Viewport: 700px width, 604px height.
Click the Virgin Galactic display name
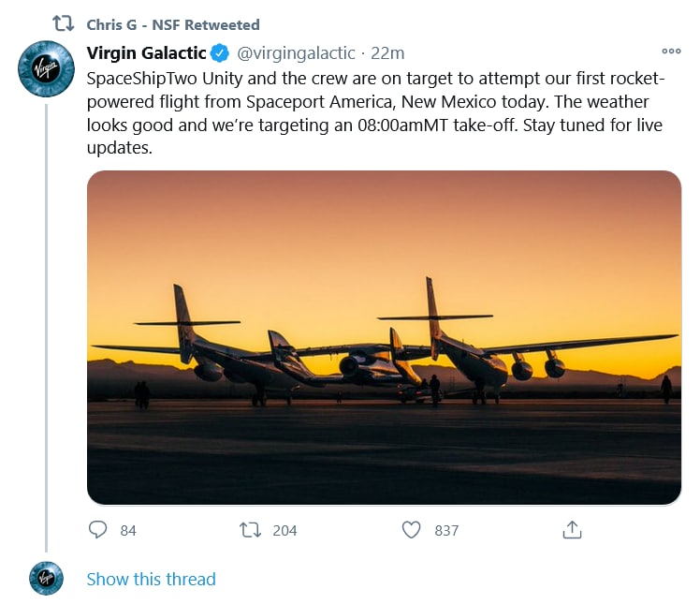[146, 52]
